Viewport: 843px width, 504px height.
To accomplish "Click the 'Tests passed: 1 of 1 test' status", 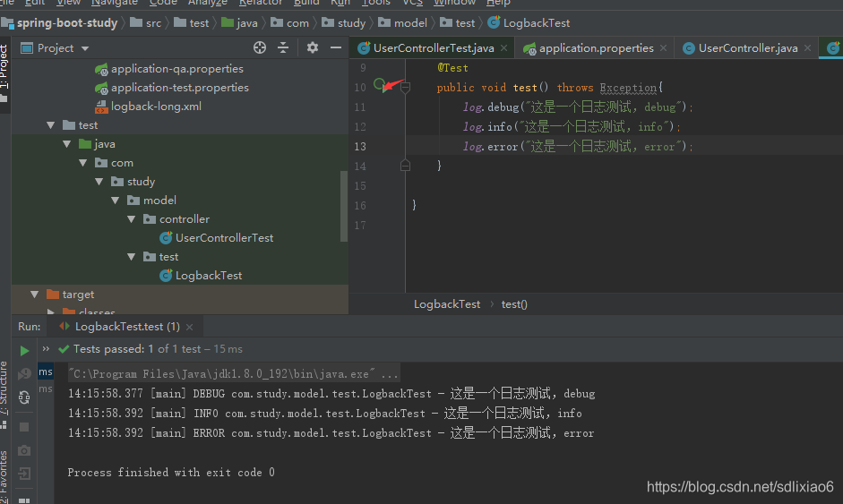I will [137, 349].
